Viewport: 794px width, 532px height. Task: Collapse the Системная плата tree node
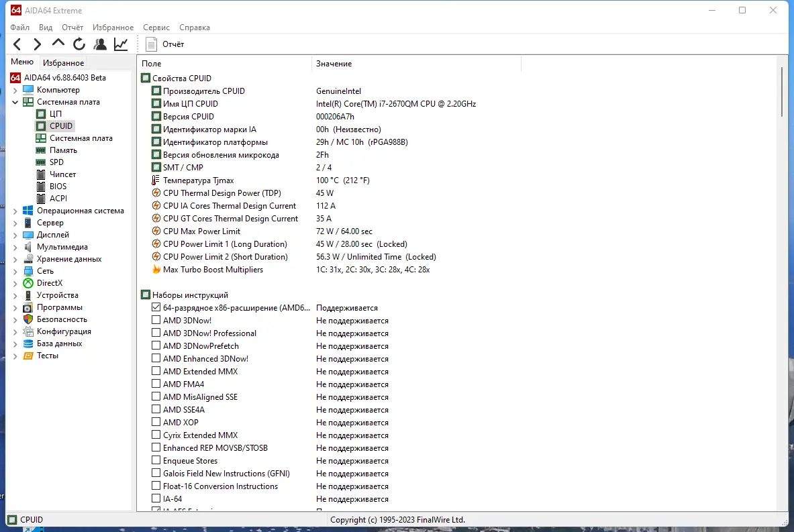(x=15, y=102)
